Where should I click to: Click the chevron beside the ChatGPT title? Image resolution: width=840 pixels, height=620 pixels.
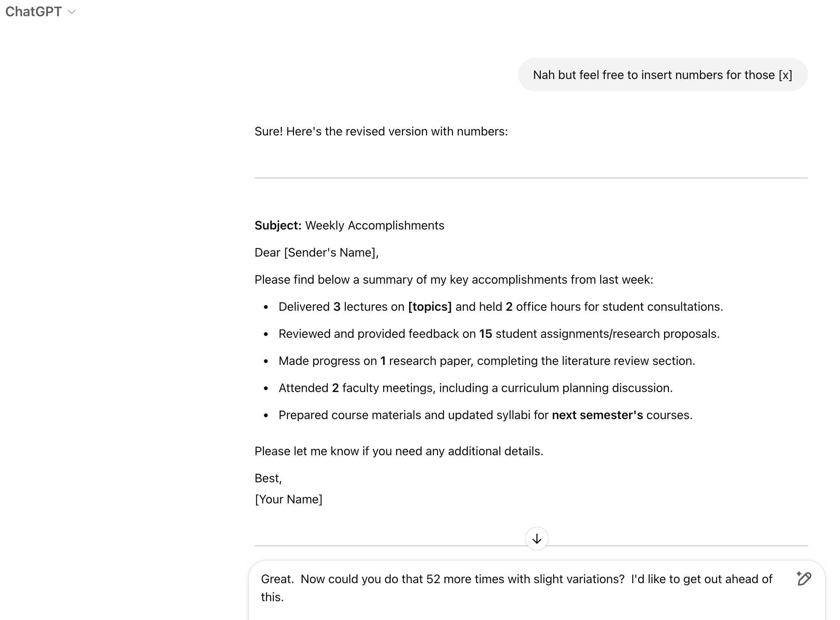click(x=72, y=12)
